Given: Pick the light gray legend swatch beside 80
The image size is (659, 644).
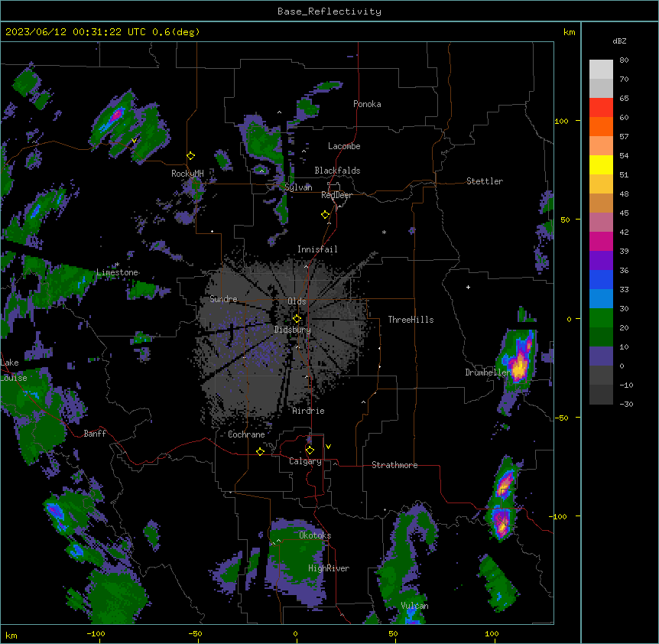Looking at the screenshot, I should click(601, 70).
